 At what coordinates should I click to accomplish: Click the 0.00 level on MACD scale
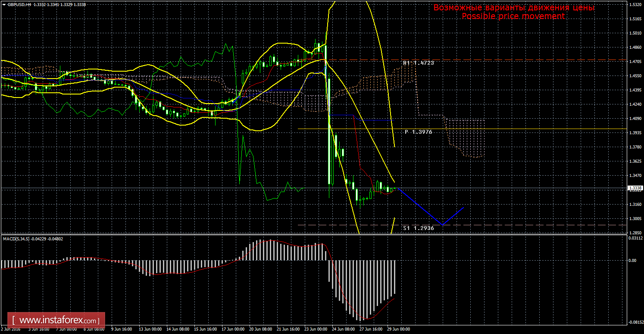[x=633, y=260]
